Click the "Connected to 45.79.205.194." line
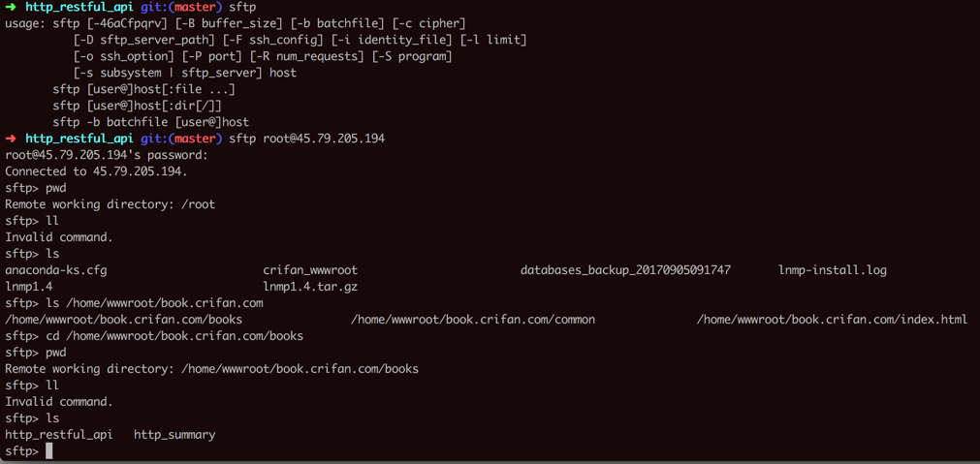 pyautogui.click(x=96, y=171)
